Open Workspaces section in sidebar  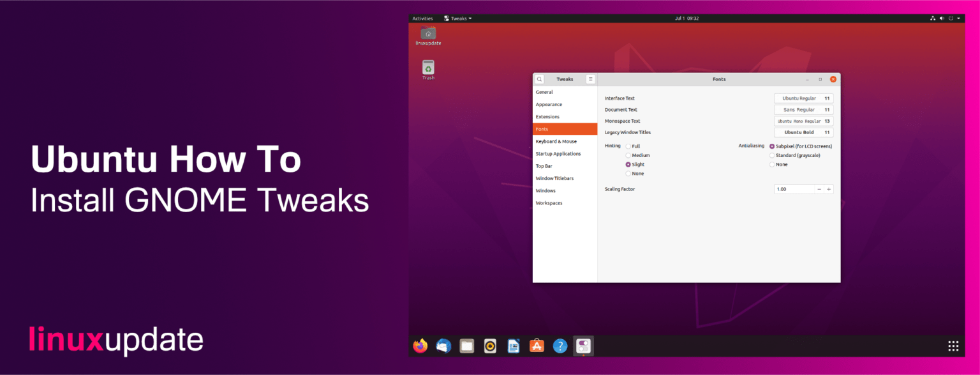coord(565,203)
